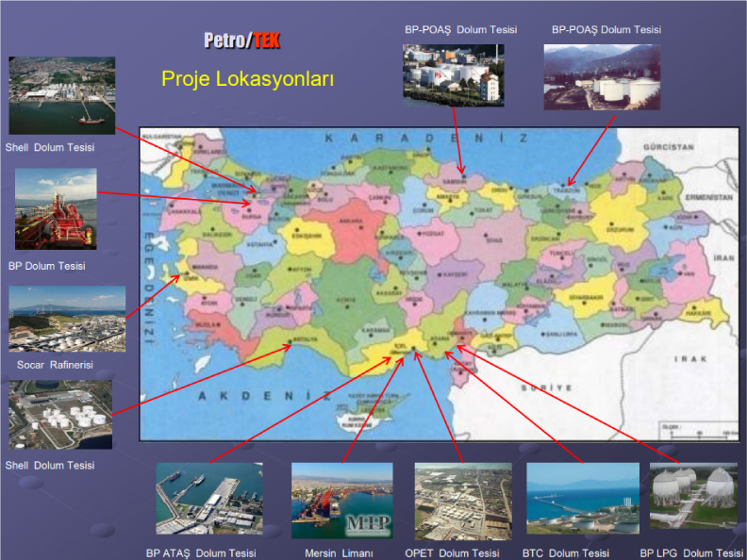Click the ERZİNCAN province label
This screenshot has height=560, width=747.
(x=545, y=239)
